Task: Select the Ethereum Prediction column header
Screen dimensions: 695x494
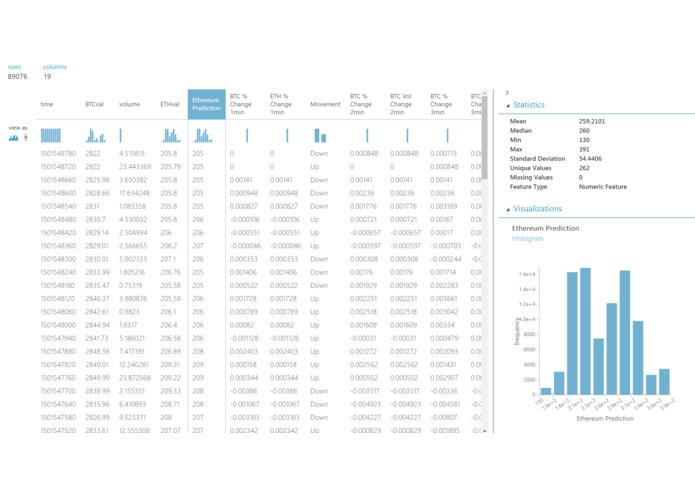Action: point(207,104)
